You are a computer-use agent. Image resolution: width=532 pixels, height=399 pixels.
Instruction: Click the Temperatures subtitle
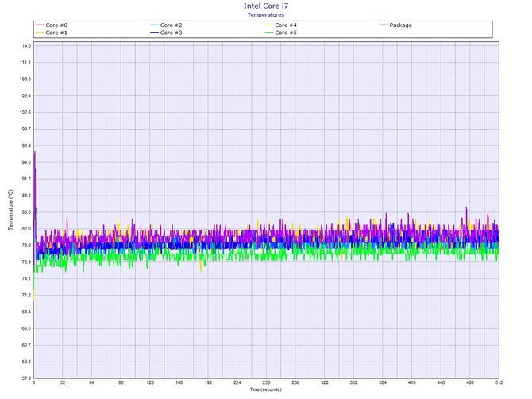[266, 14]
